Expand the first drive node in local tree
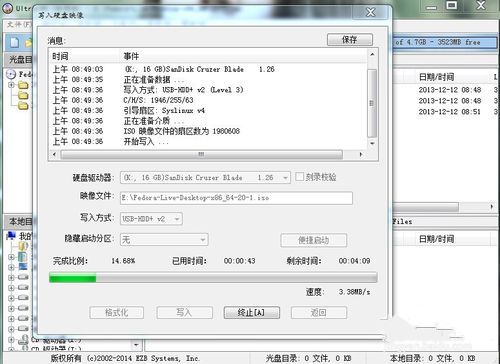Viewport: 500px width, 364px height. coord(11,277)
